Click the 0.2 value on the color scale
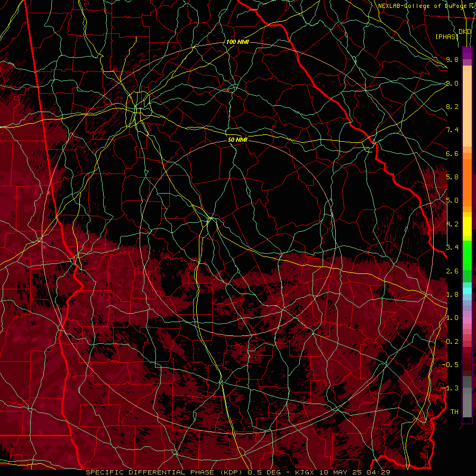Image resolution: width=476 pixels, height=476 pixels. 452,342
